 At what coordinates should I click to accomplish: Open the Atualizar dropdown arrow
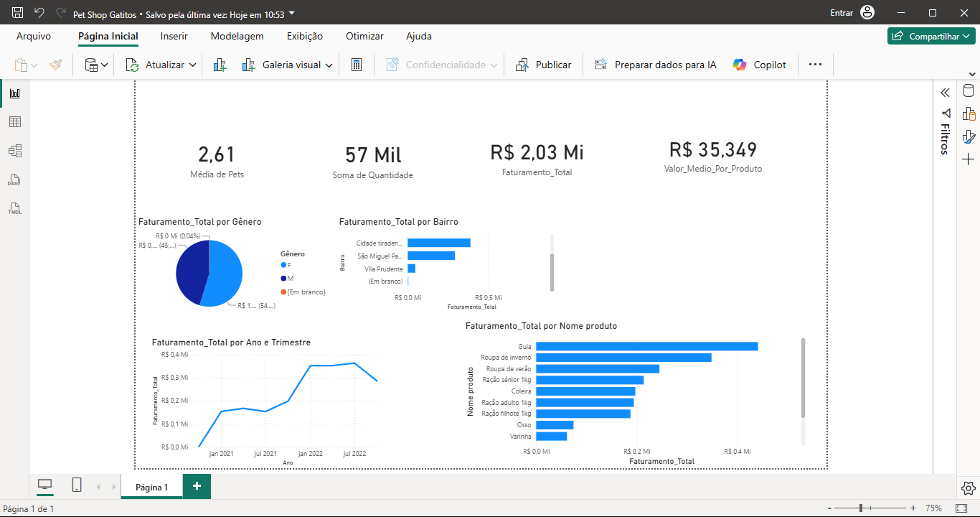(x=192, y=65)
